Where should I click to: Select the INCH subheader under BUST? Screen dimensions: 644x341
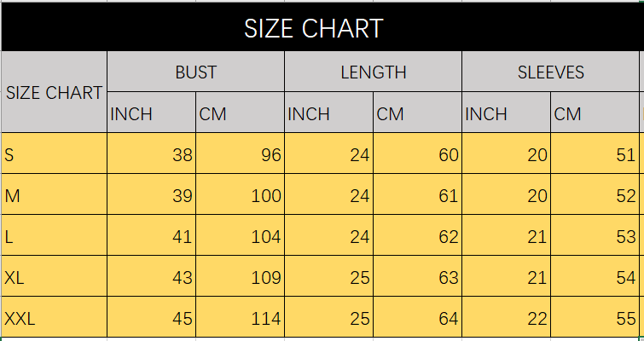(x=152, y=113)
